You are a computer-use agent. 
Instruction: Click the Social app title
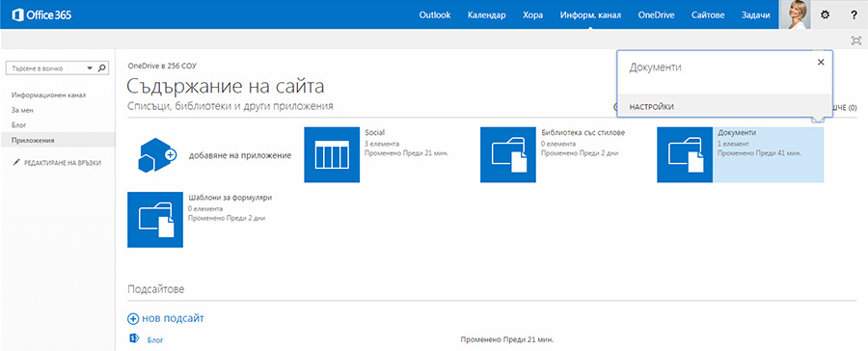click(x=375, y=133)
